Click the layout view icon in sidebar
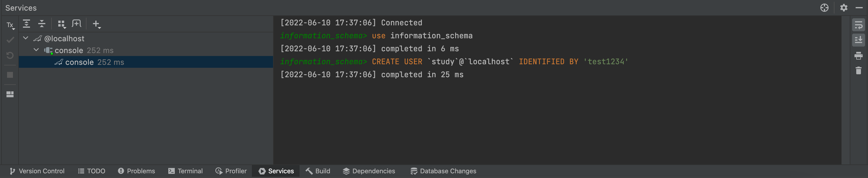 tap(10, 94)
